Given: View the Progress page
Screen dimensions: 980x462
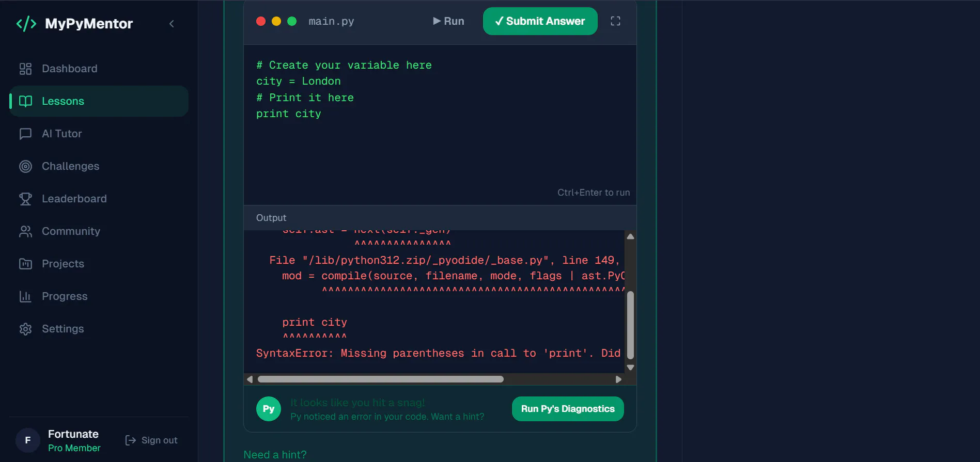Looking at the screenshot, I should (99, 296).
